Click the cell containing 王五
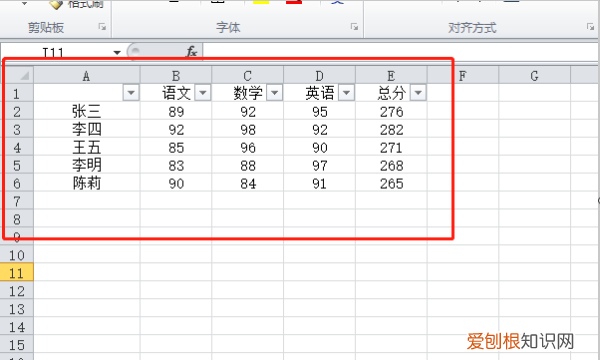The height and width of the screenshot is (360, 600). pyautogui.click(x=87, y=147)
